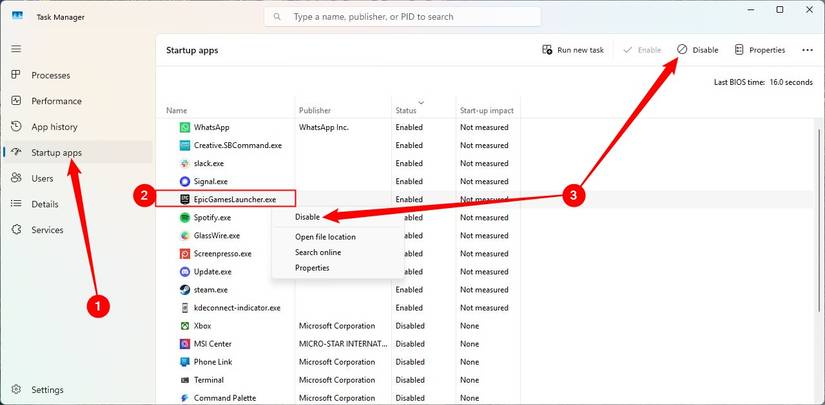This screenshot has width=825, height=405.
Task: Click the Command Palette app icon
Action: click(185, 398)
